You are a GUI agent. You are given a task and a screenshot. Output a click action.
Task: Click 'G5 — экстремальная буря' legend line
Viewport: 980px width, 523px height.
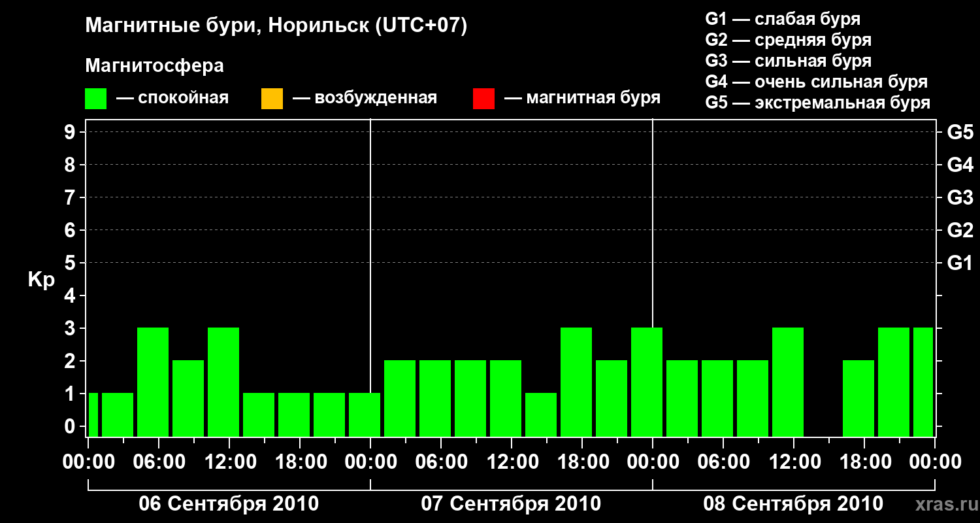tap(818, 103)
